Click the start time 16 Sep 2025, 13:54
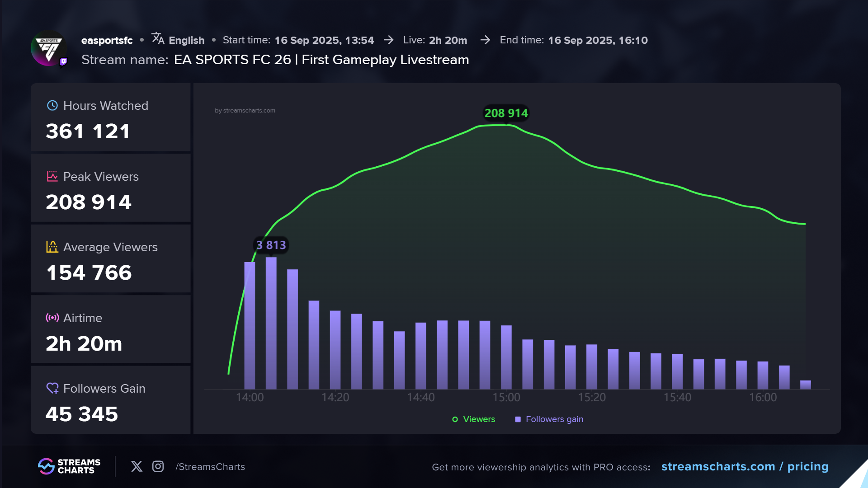 pos(324,40)
